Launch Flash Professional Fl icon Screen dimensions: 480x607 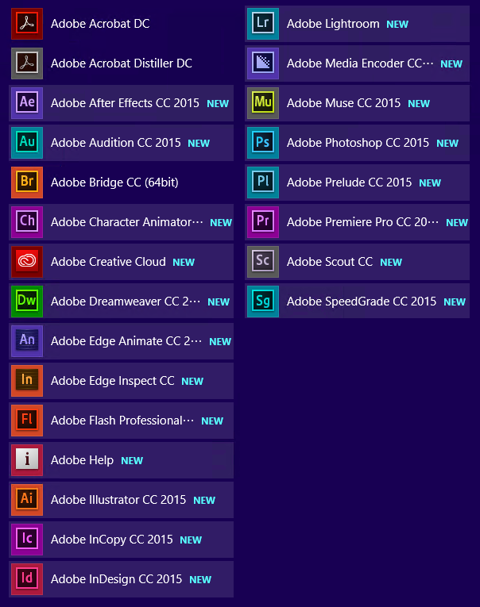[x=27, y=420]
